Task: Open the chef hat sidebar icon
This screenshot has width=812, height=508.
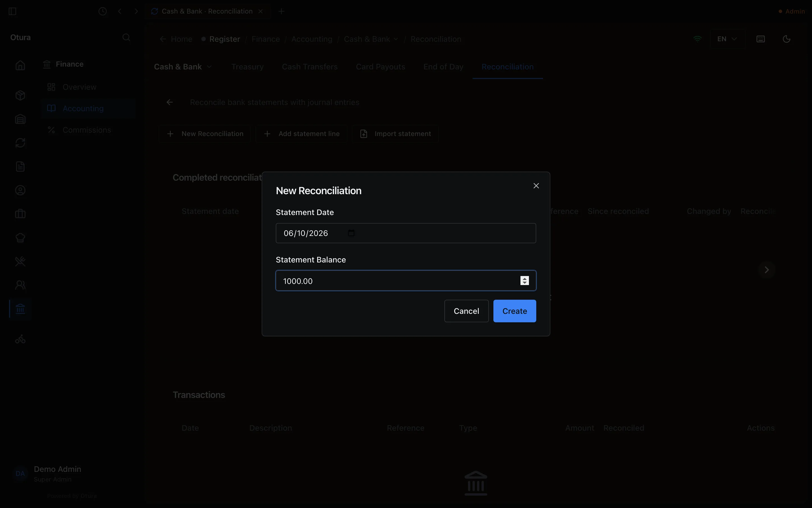Action: (x=20, y=238)
